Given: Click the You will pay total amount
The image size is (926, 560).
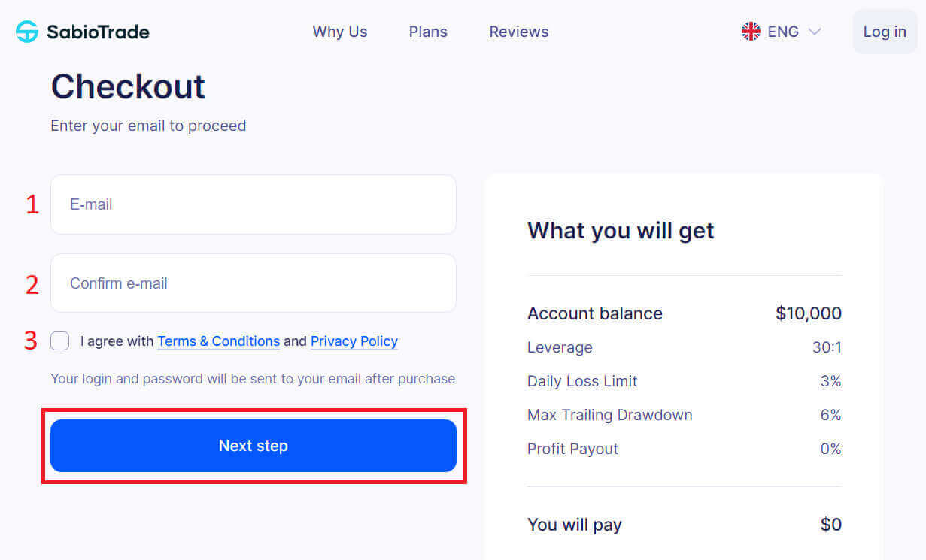Looking at the screenshot, I should [830, 524].
